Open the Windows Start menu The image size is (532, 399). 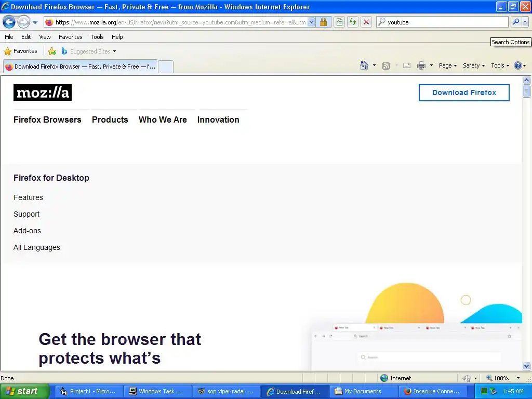click(24, 391)
